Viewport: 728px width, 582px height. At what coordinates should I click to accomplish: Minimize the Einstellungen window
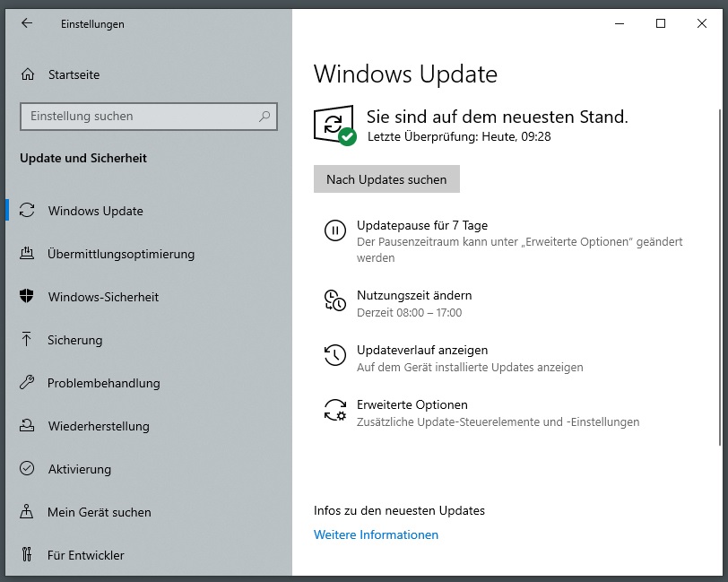[x=620, y=23]
